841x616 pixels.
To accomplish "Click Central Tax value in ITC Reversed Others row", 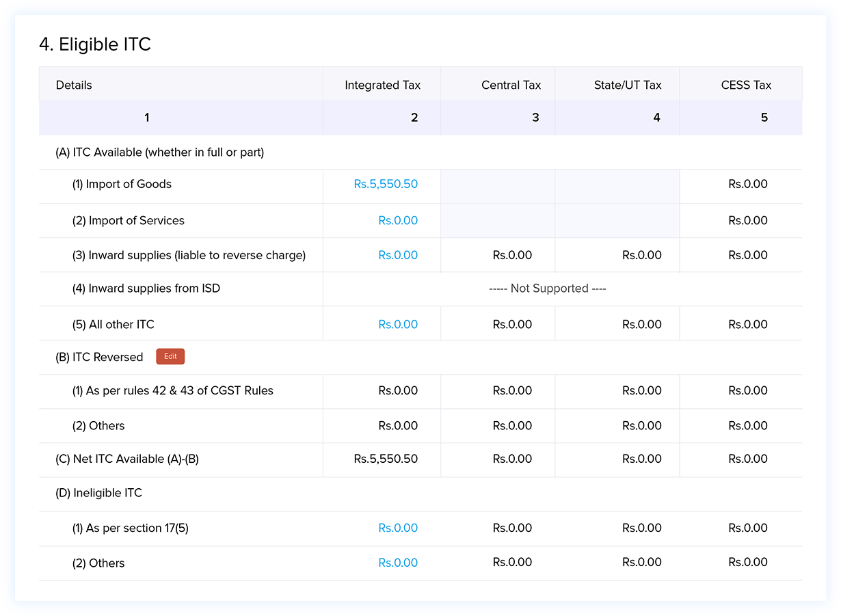I will (512, 425).
